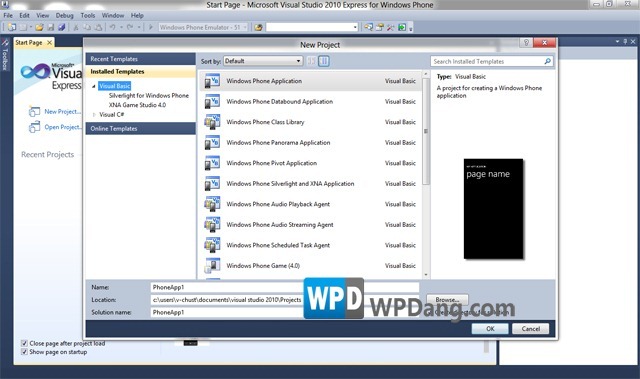Click the Undo toolbar icon
Image resolution: width=640 pixels, height=379 pixels.
tap(112, 27)
